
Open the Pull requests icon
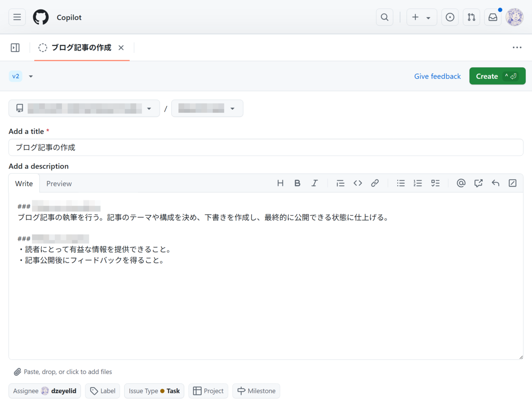[471, 17]
